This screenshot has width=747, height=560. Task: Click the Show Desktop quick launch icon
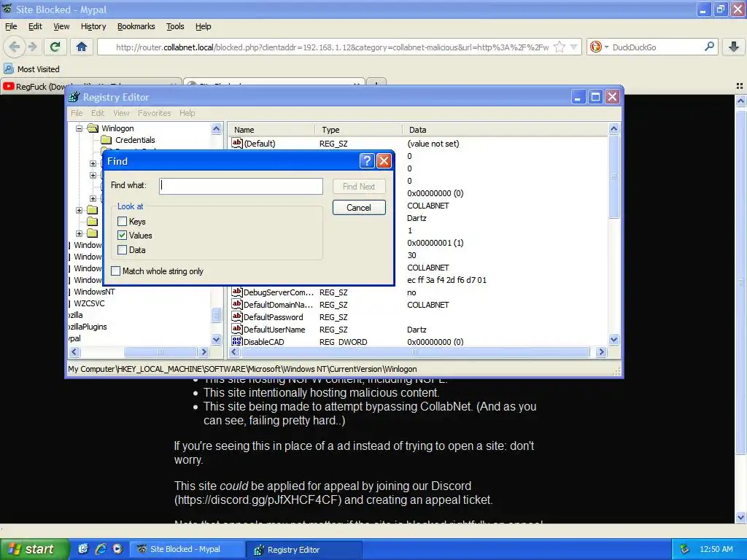pos(83,549)
